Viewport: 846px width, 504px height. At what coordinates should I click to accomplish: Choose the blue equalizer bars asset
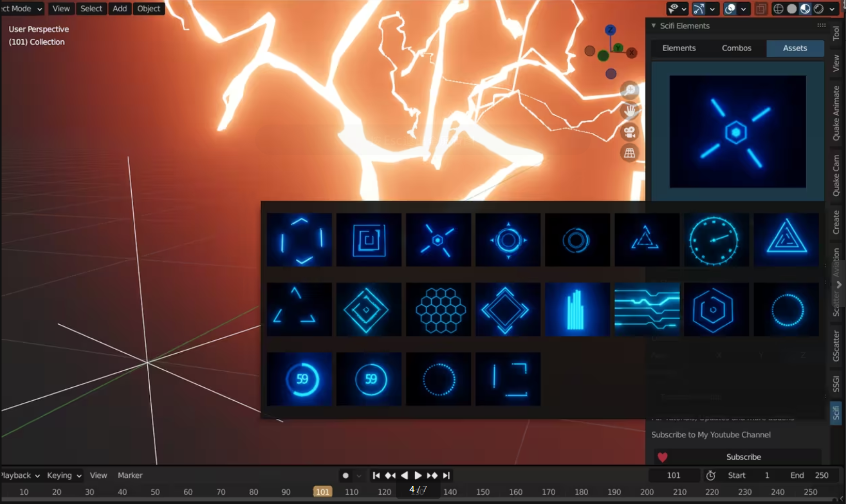(577, 309)
